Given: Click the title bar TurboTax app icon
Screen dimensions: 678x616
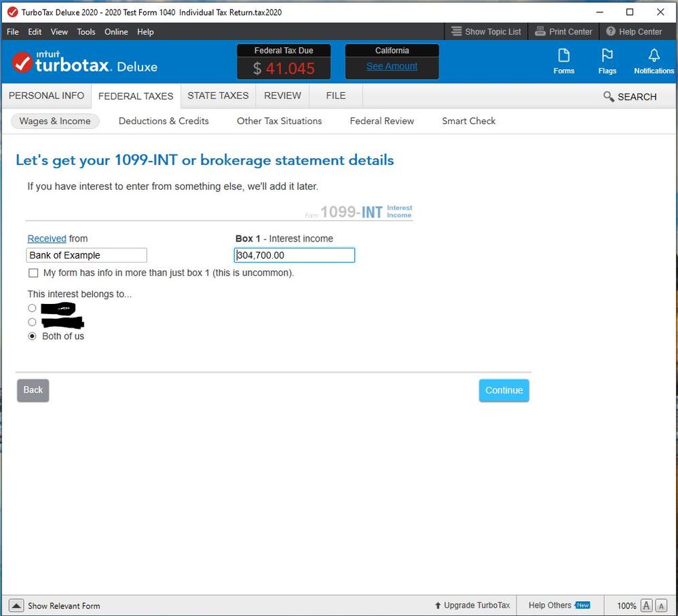Looking at the screenshot, I should pos(12,12).
